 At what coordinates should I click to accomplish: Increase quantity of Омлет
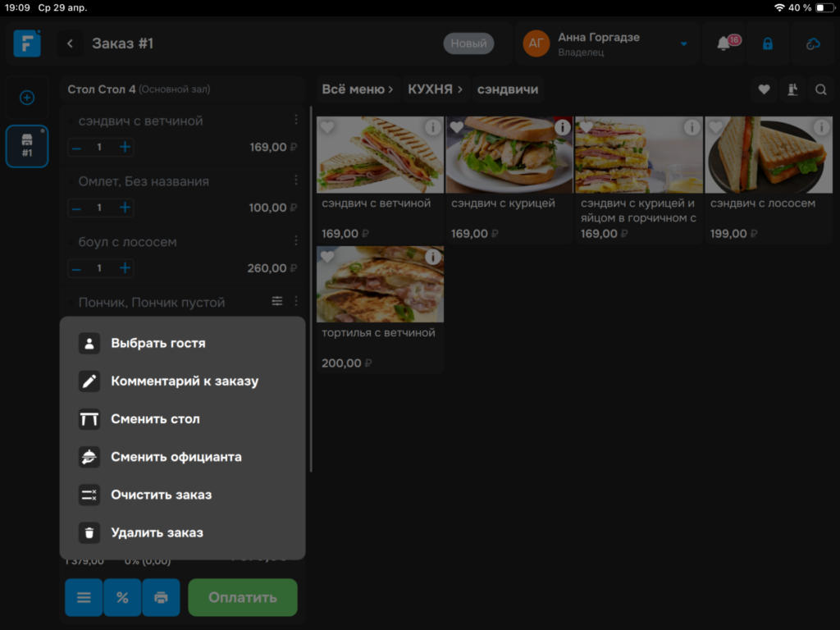125,208
